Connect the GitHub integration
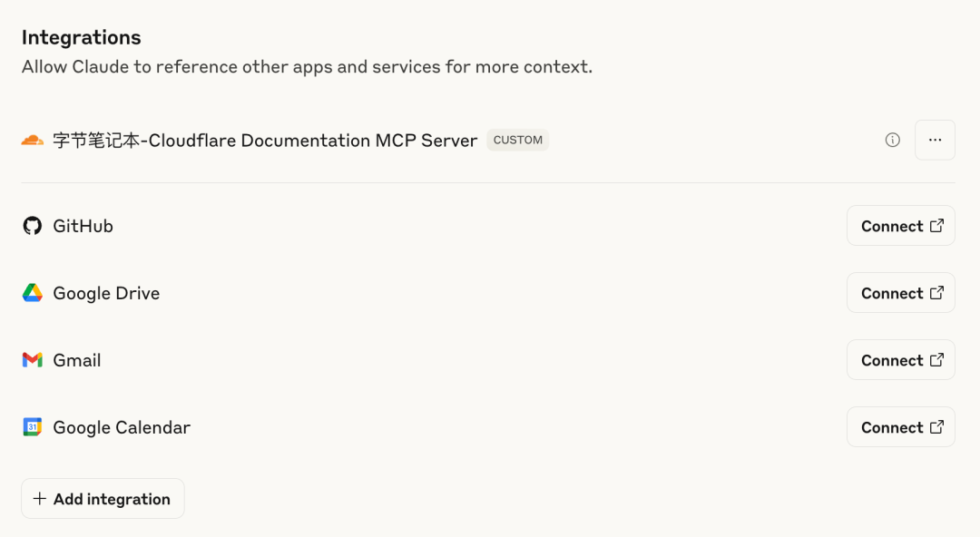 900,225
